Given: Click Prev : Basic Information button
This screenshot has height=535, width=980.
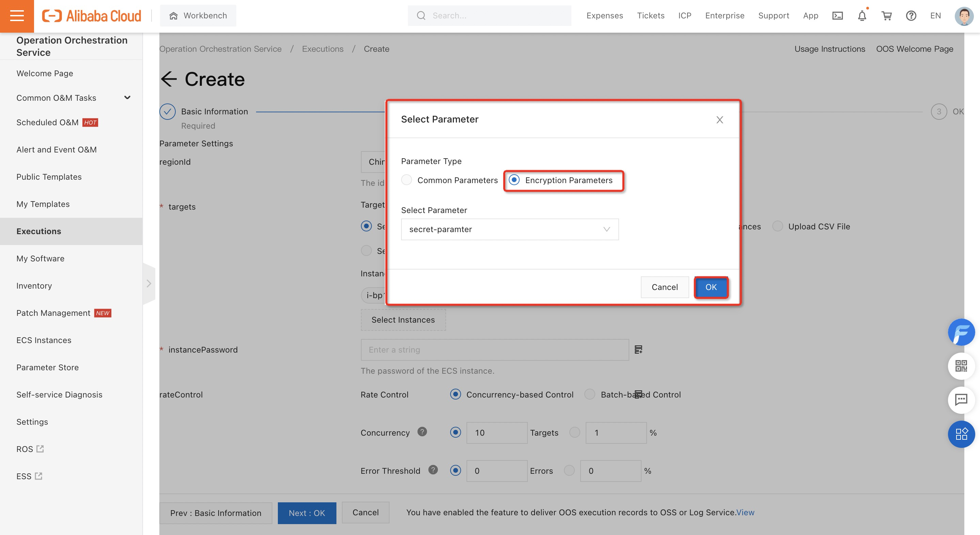Looking at the screenshot, I should tap(216, 513).
